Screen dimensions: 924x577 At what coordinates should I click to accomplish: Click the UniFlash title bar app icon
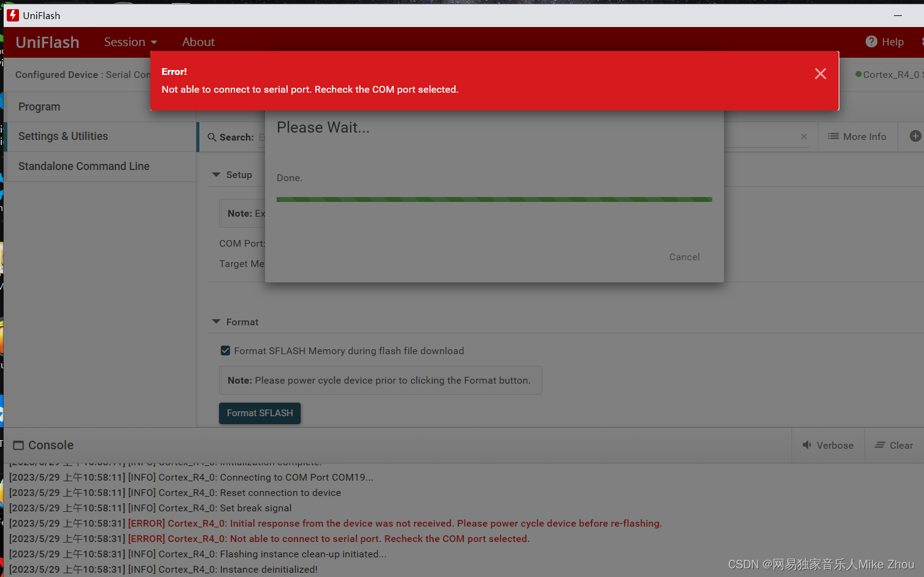(13, 15)
